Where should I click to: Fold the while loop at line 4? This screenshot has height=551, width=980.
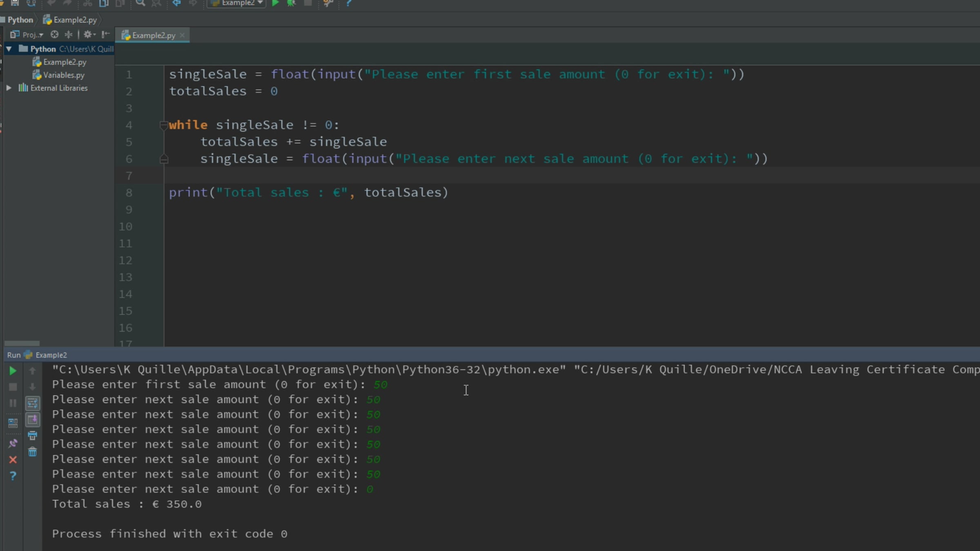[x=164, y=125]
